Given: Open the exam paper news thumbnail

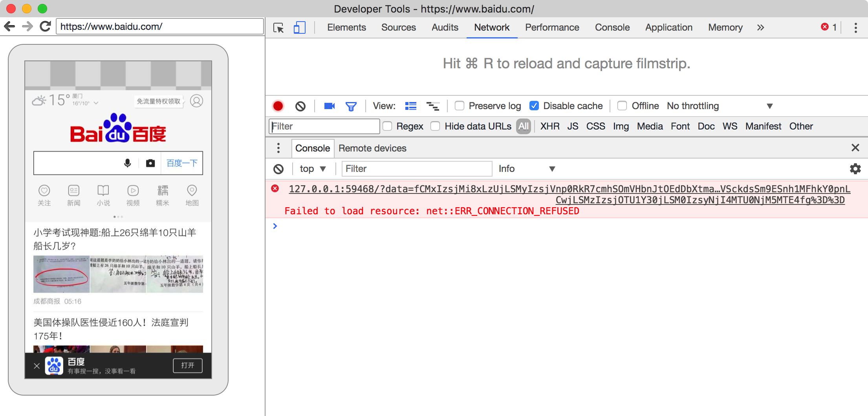Looking at the screenshot, I should pos(118,274).
